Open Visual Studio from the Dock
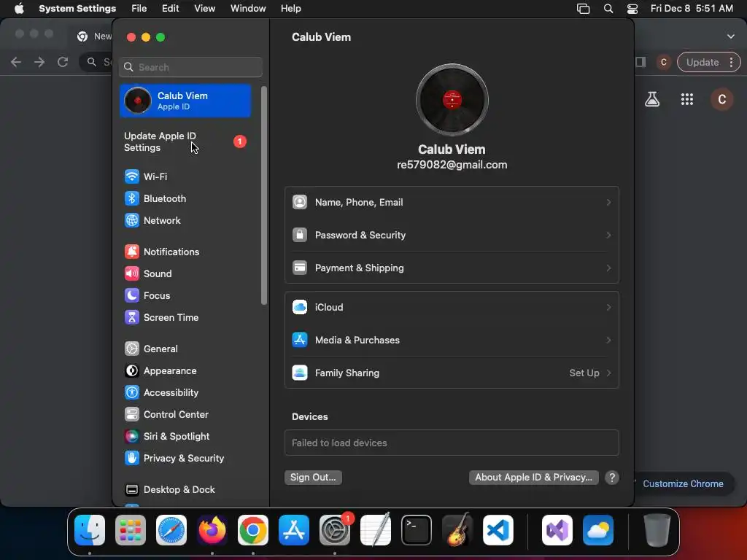The width and height of the screenshot is (747, 560). pyautogui.click(x=557, y=530)
